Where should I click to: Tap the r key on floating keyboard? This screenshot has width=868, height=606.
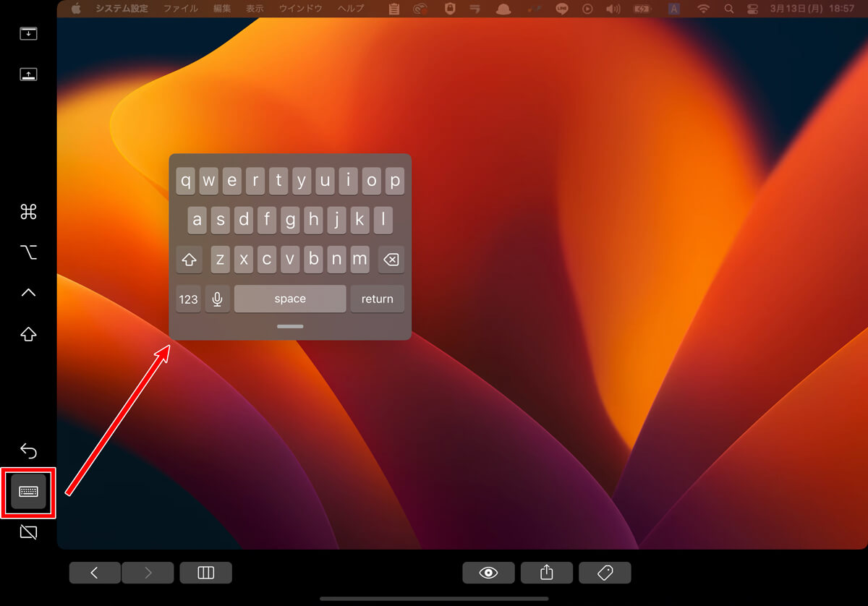coord(255,182)
